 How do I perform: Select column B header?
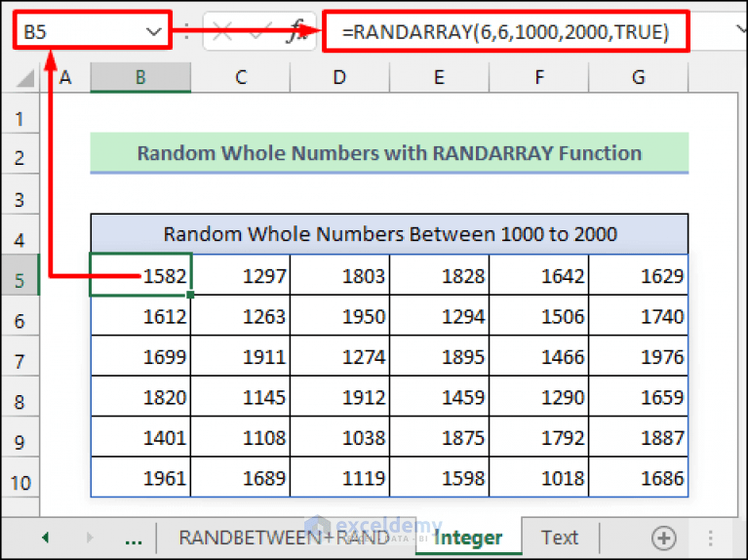(x=140, y=77)
